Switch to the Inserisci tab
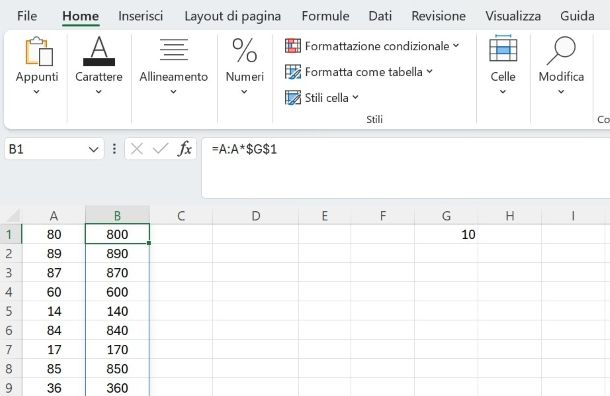 (140, 16)
